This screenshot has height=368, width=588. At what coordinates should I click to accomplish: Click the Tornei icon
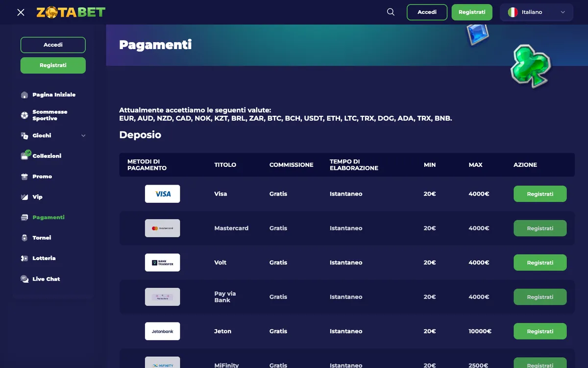pos(24,237)
